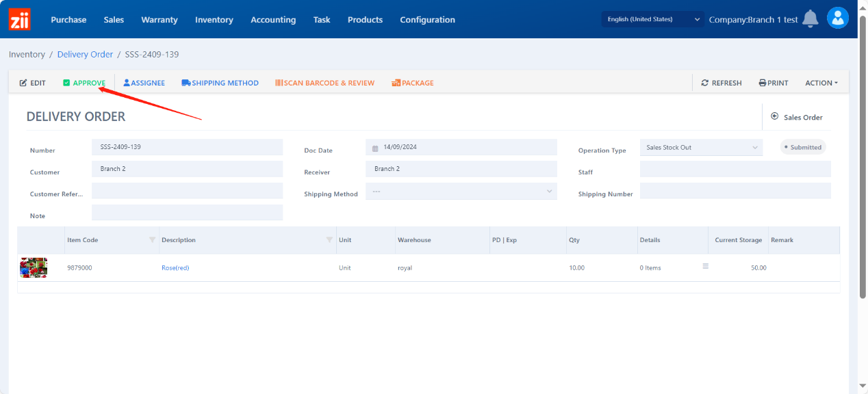Open the Rose(red) product link
868x394 pixels.
(x=175, y=268)
